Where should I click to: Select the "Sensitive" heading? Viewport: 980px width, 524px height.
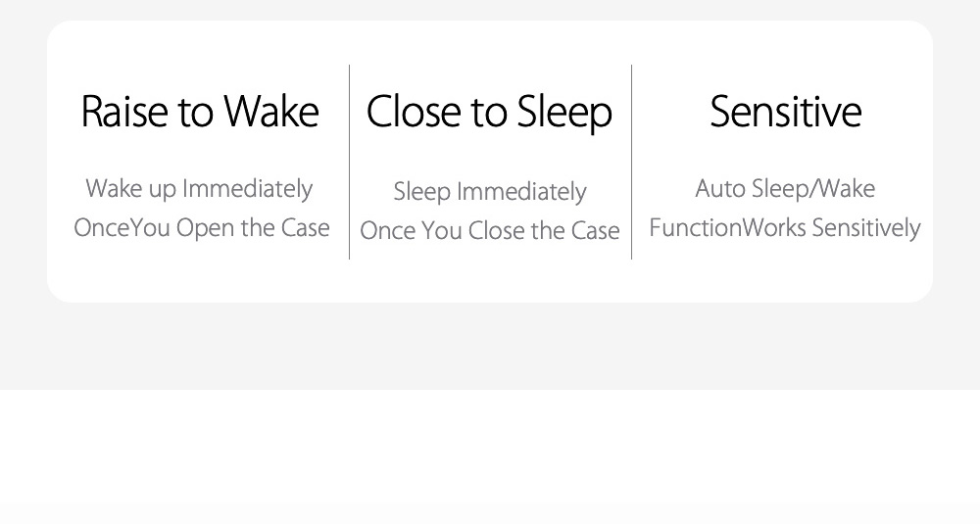pyautogui.click(x=785, y=112)
